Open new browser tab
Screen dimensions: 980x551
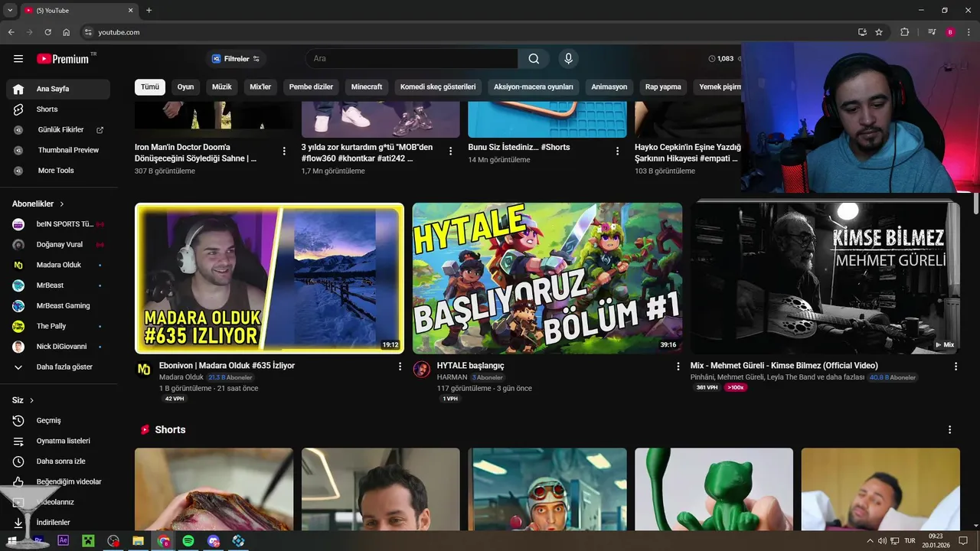point(149,10)
